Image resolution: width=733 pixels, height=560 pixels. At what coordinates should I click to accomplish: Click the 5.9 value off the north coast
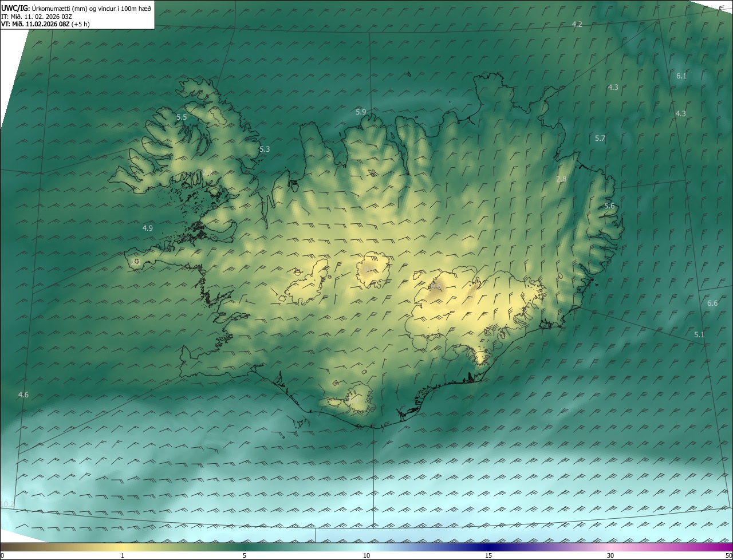(361, 112)
